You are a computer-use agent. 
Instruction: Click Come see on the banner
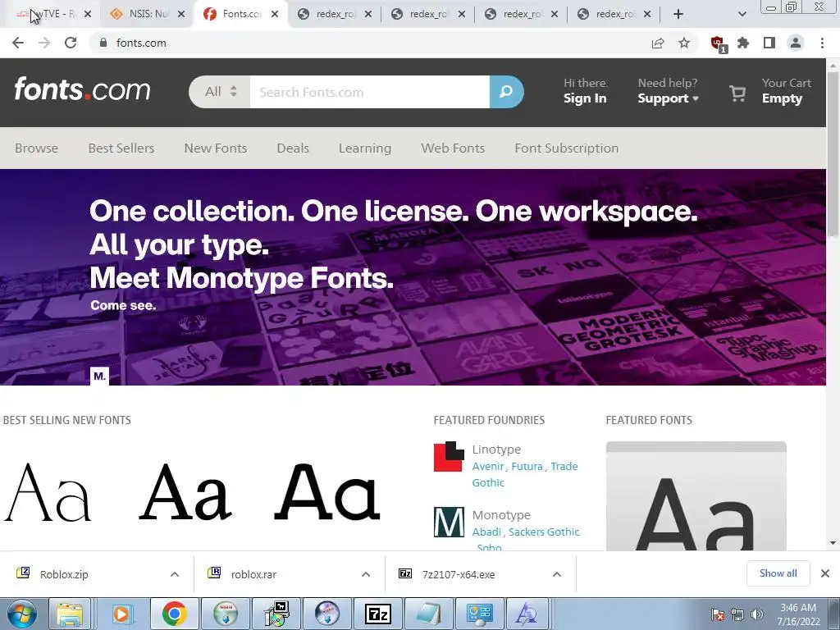(123, 305)
